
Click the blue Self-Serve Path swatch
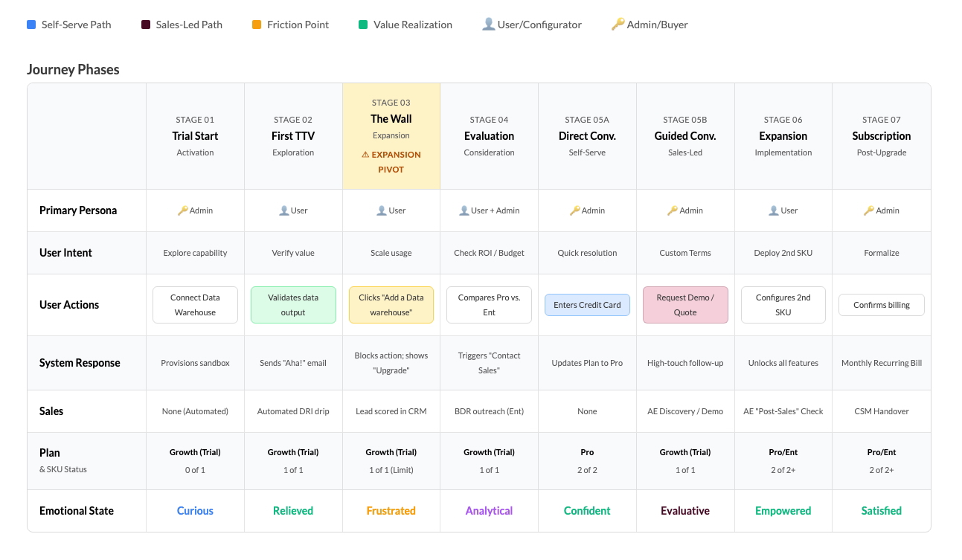(x=31, y=25)
